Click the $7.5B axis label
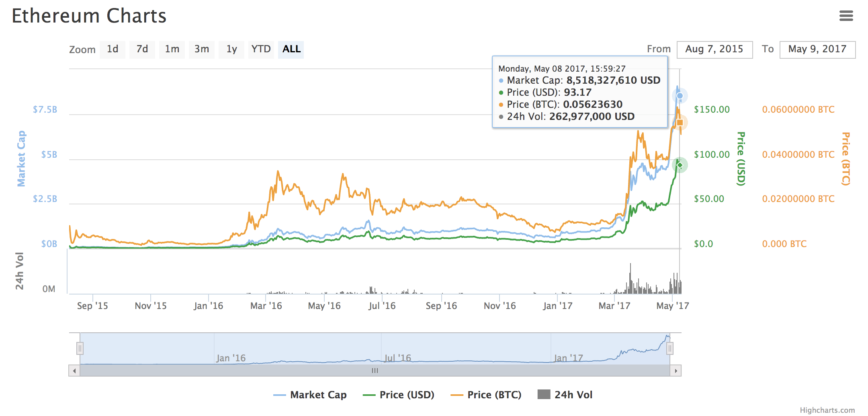 click(45, 109)
